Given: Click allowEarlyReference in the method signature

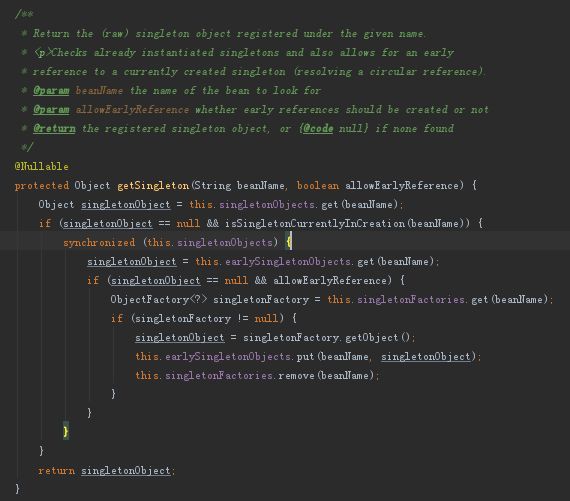Looking at the screenshot, I should click(402, 185).
